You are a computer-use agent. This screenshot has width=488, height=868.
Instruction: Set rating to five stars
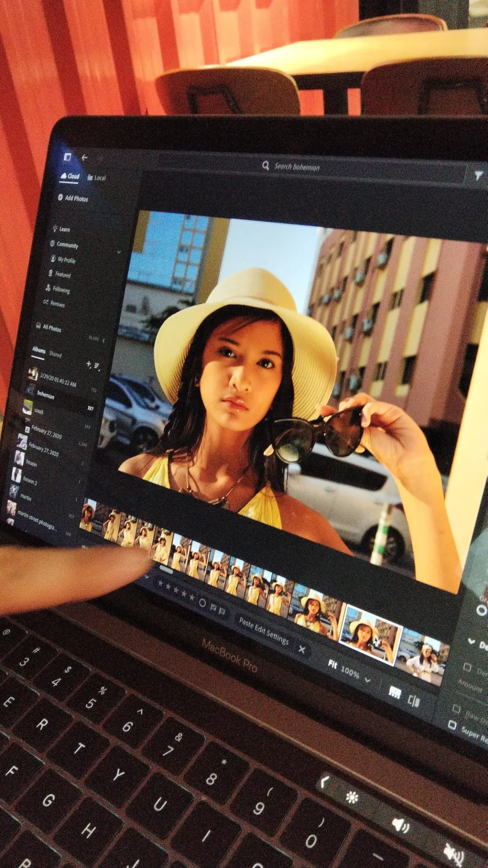(192, 597)
